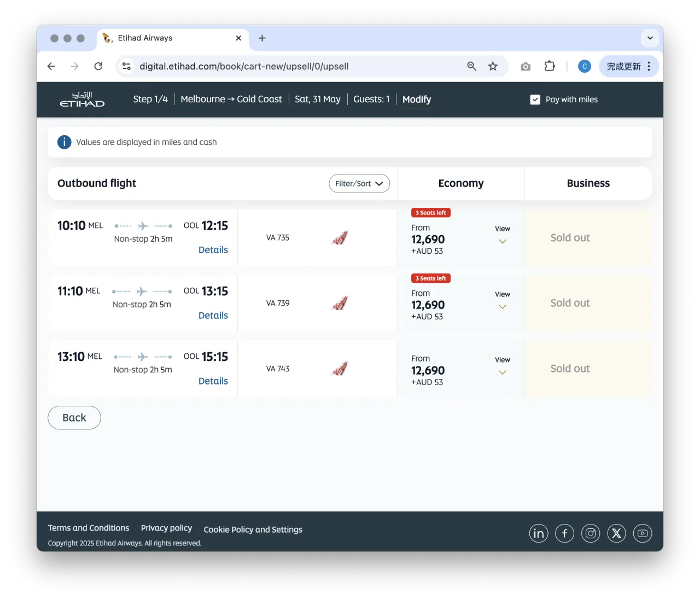Click the Sat, 31 May date text
The width and height of the screenshot is (700, 600).
[318, 99]
